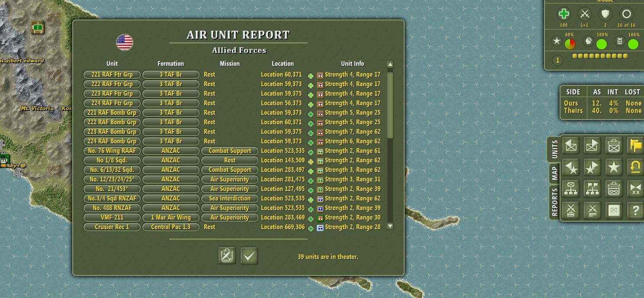
Task: Click the green plus for 221 RAF Ftr Grp
Action: click(x=311, y=76)
